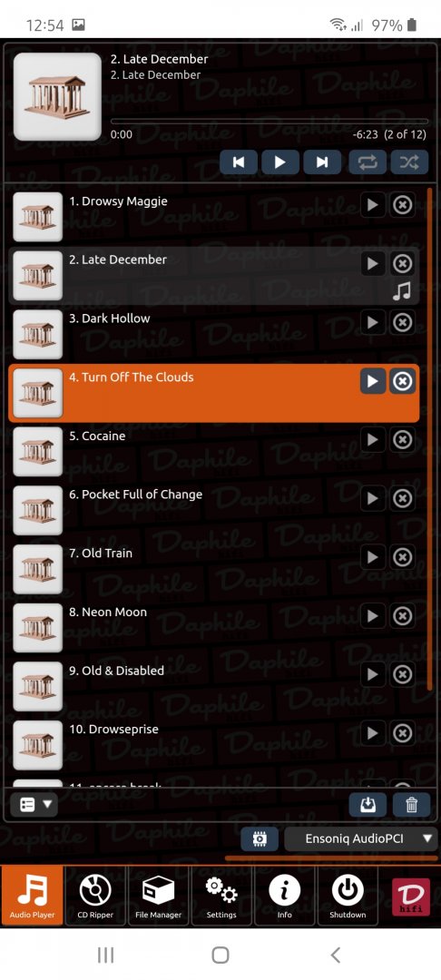Skip to previous track in player
This screenshot has height=980, width=441.
pos(238,162)
